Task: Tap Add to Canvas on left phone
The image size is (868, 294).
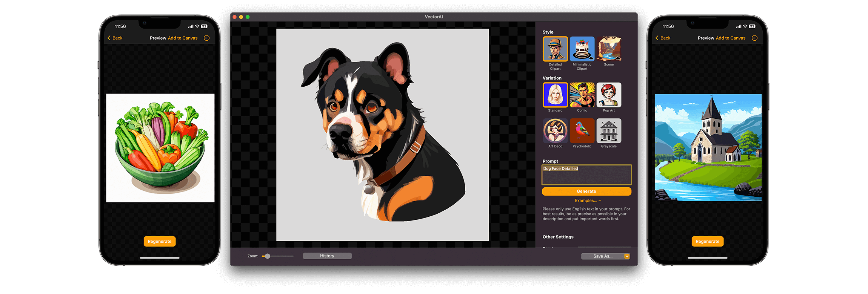Action: click(183, 38)
